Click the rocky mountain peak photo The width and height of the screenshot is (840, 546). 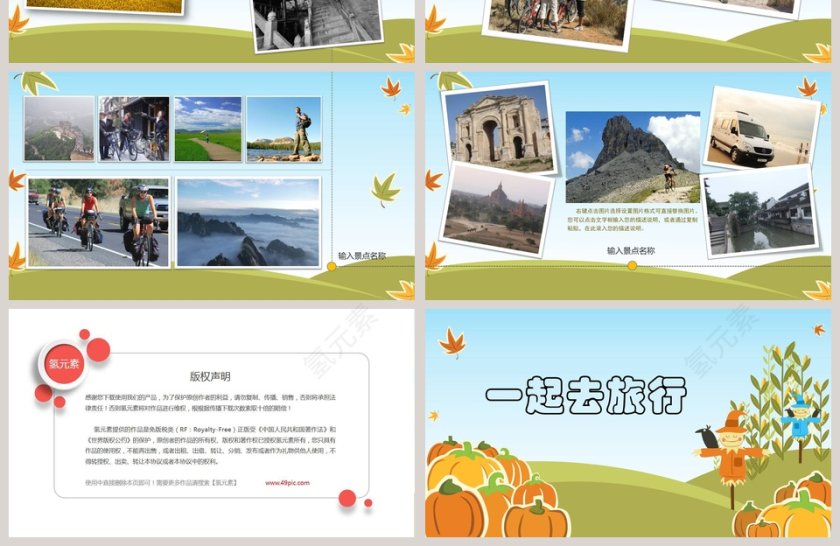(632, 157)
